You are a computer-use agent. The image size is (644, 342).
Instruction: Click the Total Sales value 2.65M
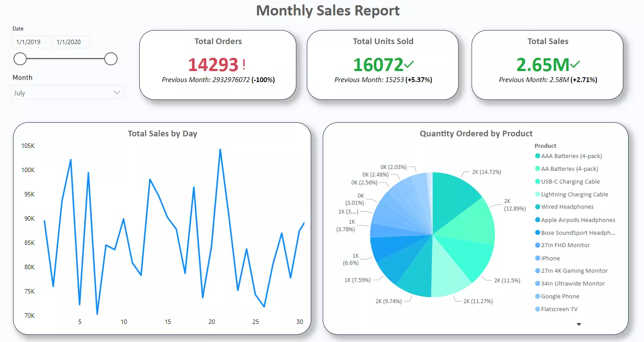pos(543,65)
